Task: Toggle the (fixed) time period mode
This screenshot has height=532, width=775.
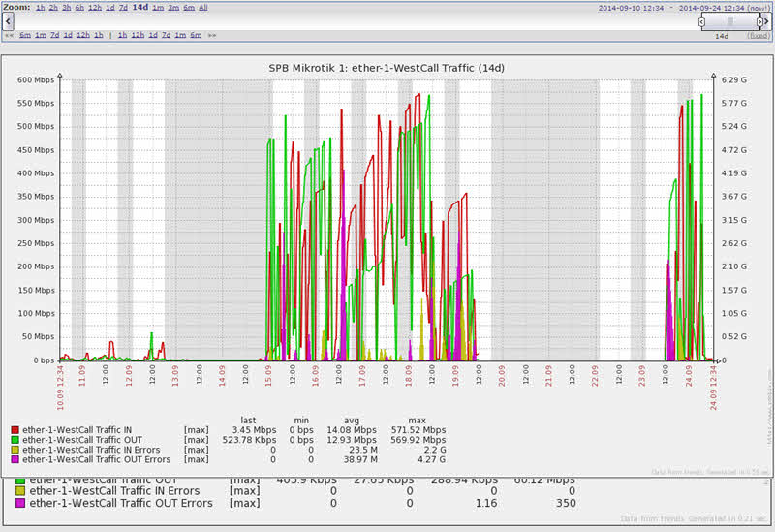Action: [758, 35]
